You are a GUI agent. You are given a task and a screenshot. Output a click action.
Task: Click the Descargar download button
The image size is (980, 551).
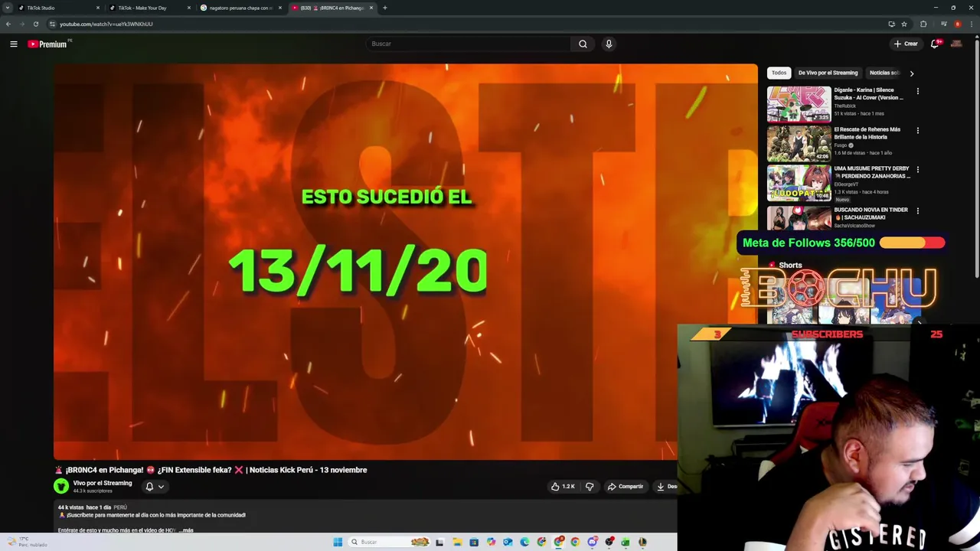tap(667, 486)
